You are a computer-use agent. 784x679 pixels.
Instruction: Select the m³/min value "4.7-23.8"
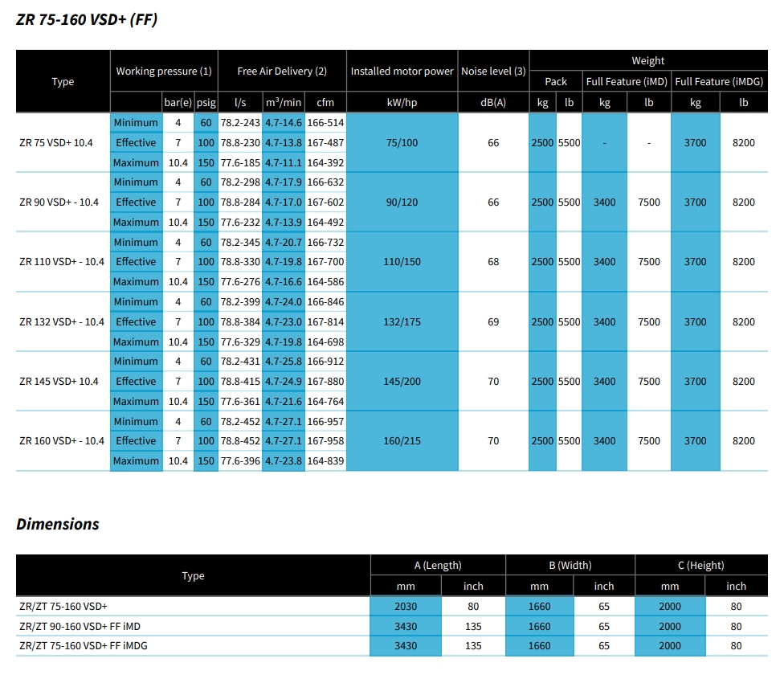point(284,460)
